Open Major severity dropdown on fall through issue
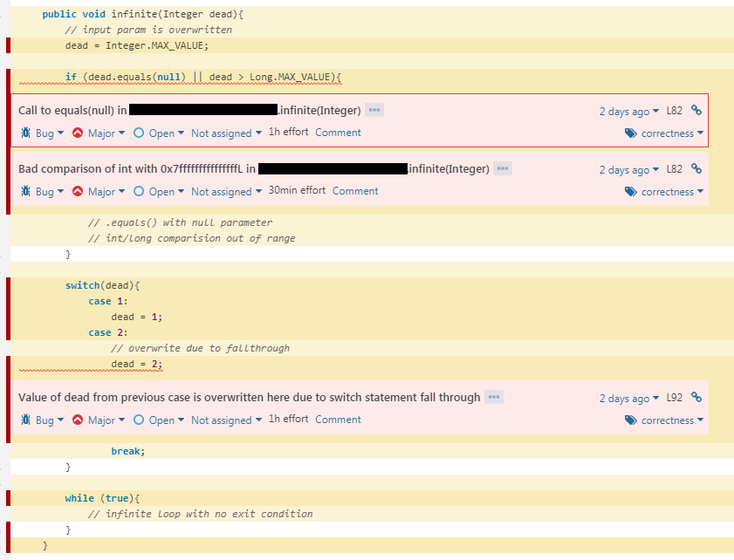This screenshot has width=734, height=560. coord(106,420)
